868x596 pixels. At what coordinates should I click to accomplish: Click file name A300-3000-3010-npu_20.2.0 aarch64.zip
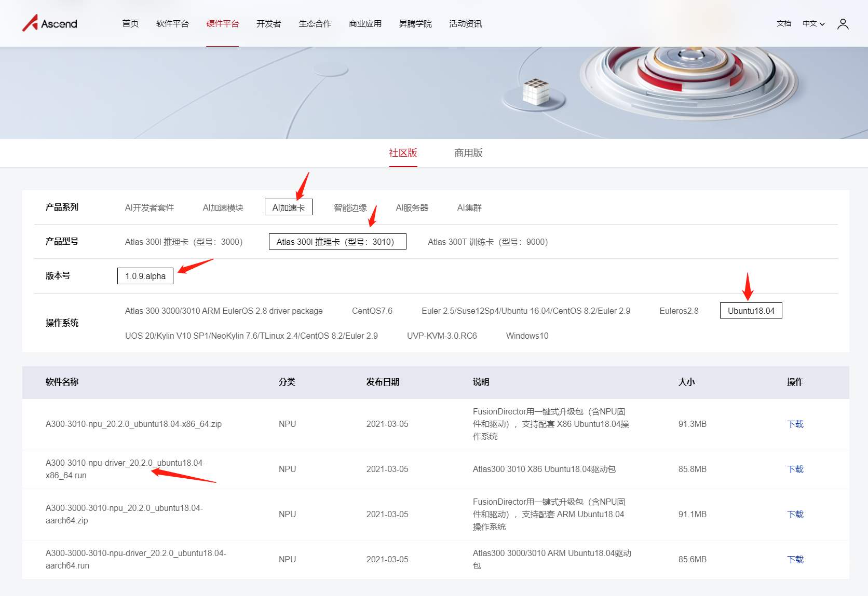click(x=124, y=514)
